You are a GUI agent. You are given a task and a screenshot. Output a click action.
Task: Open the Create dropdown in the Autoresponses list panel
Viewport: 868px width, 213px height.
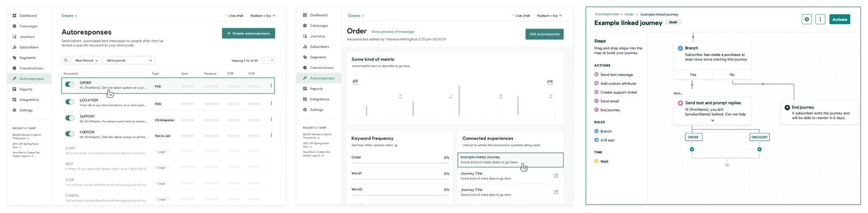pos(69,16)
